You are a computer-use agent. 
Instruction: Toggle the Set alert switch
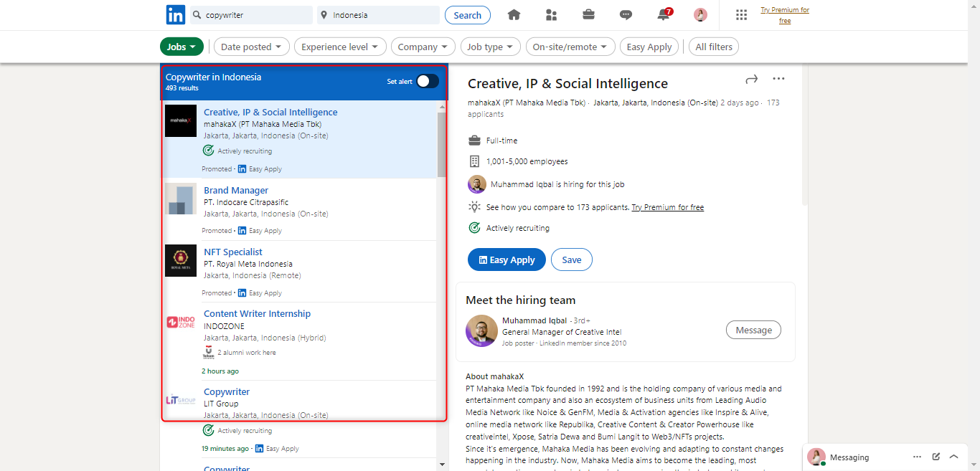point(428,81)
